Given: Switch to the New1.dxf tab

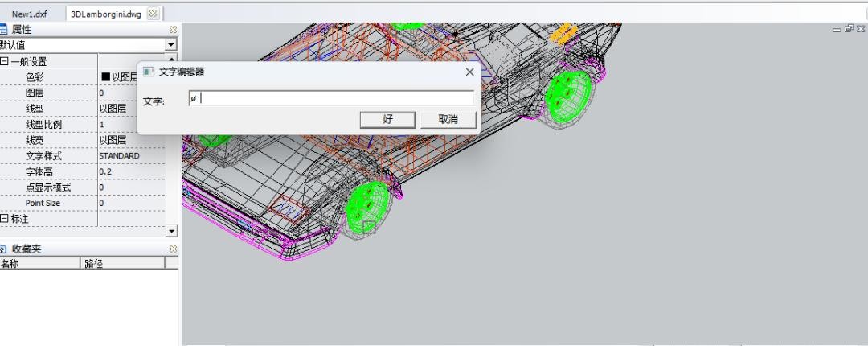Looking at the screenshot, I should 31,14.
